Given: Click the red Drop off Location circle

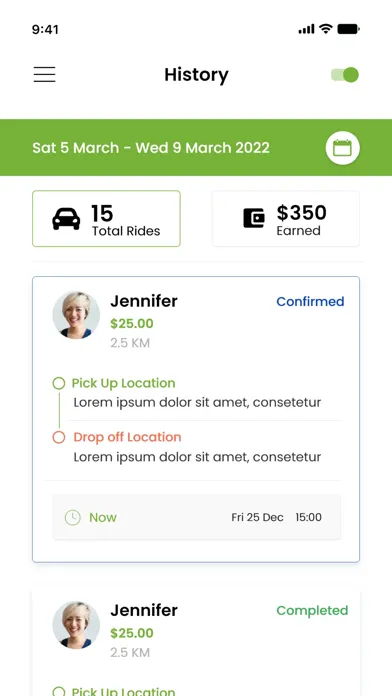Looking at the screenshot, I should 59,437.
